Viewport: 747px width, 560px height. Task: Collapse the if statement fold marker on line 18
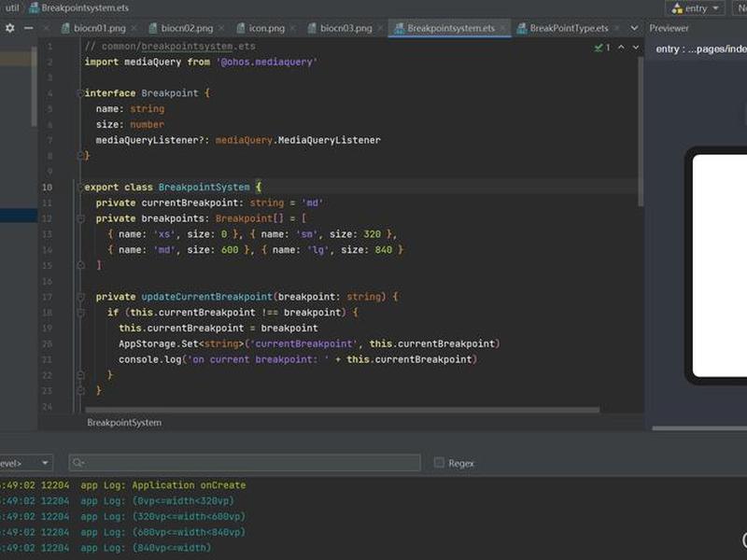pyautogui.click(x=81, y=314)
